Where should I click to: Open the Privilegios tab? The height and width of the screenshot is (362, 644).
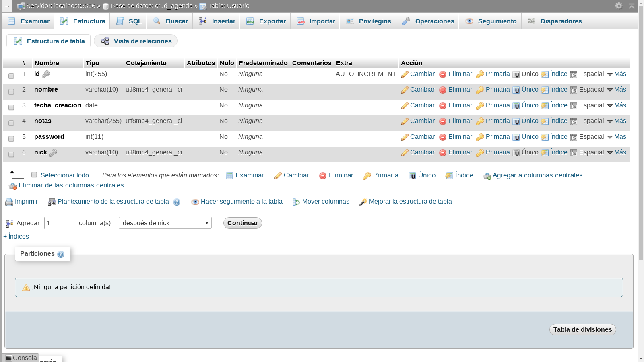tap(368, 21)
